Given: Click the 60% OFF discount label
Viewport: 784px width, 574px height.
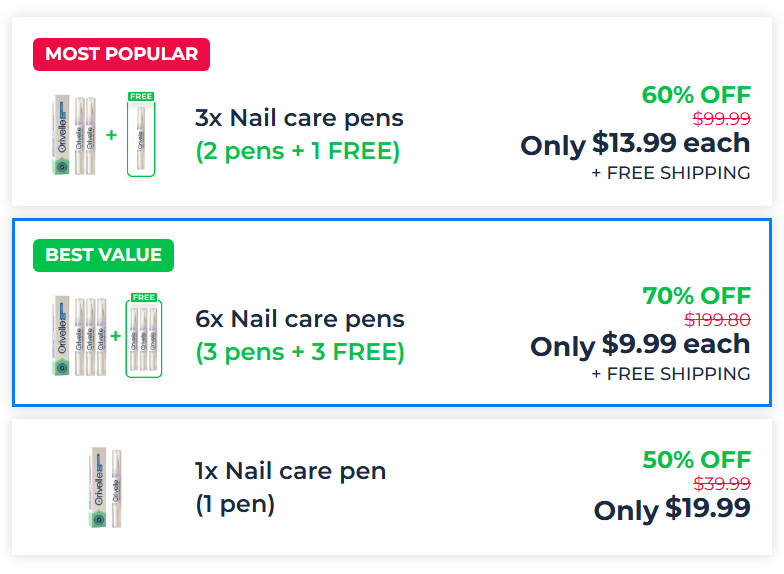Looking at the screenshot, I should pyautogui.click(x=696, y=95).
